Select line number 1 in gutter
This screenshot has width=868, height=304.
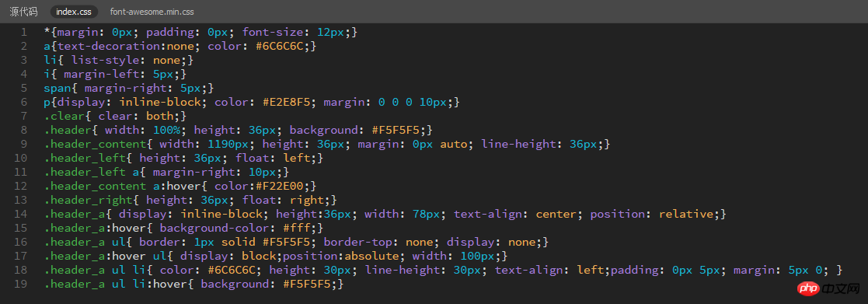pos(24,32)
